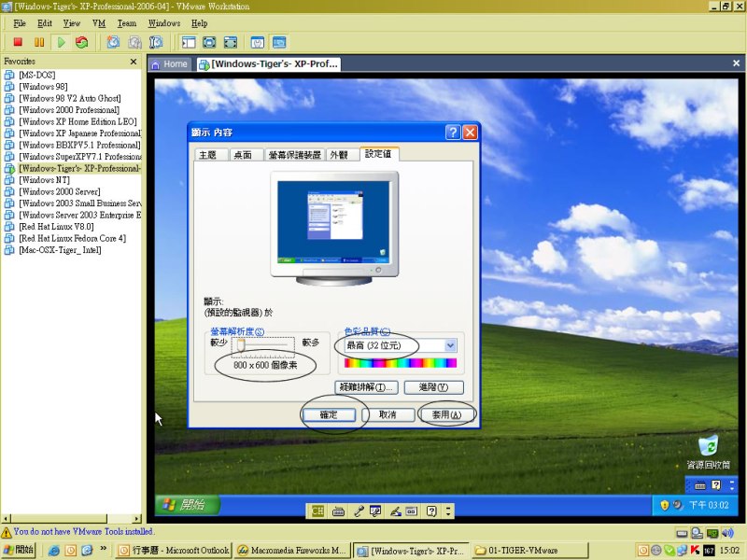Viewport: 747px width, 560px height.
Task: Click the help question mark in the dialog title
Action: [453, 132]
